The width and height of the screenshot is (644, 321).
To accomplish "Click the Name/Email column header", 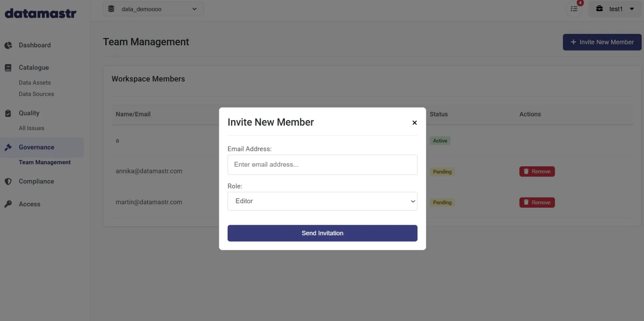I will tap(133, 114).
